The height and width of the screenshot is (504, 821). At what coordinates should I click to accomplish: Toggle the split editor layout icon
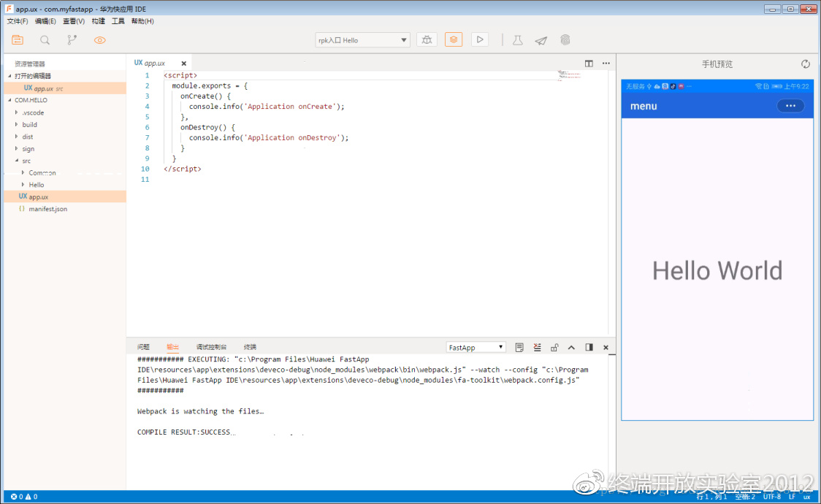(x=589, y=64)
